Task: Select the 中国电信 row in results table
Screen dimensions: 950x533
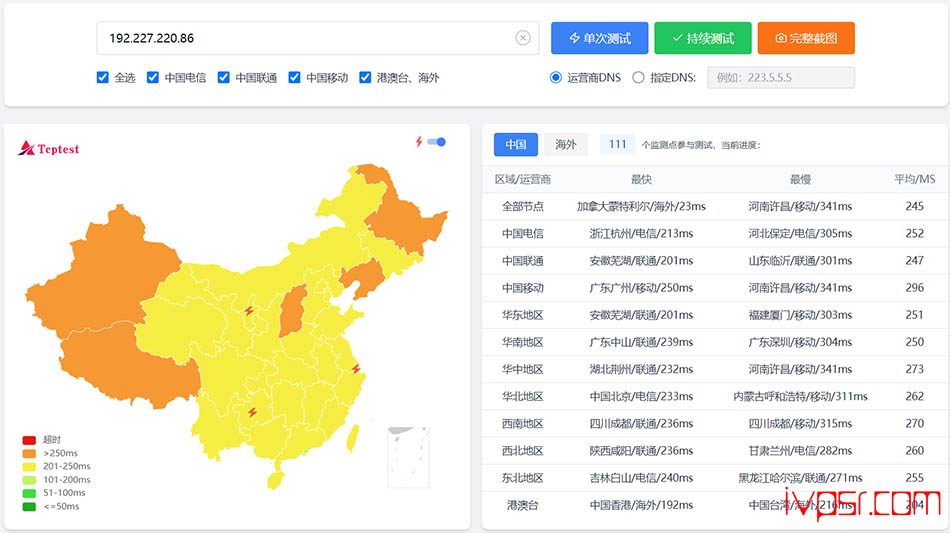Action: pyautogui.click(x=715, y=234)
